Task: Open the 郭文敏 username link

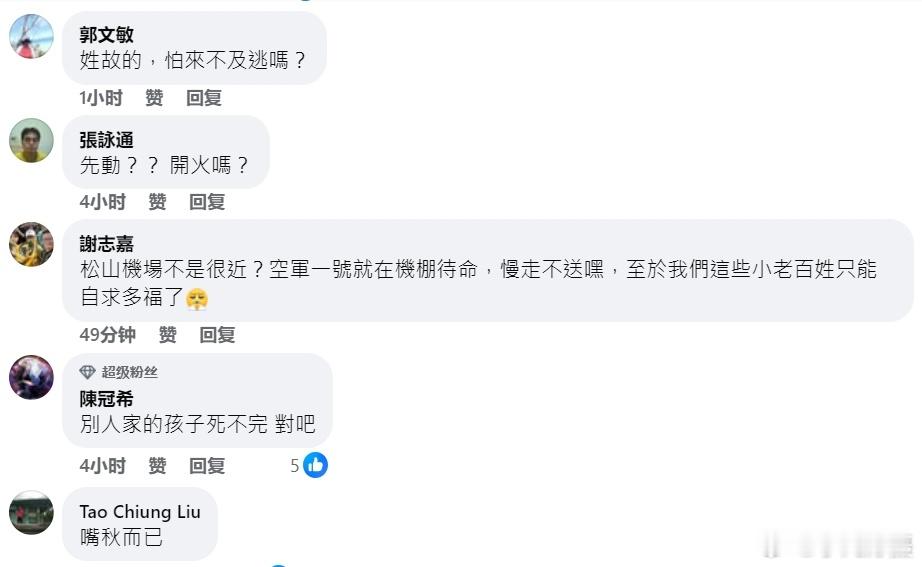Action: (106, 35)
